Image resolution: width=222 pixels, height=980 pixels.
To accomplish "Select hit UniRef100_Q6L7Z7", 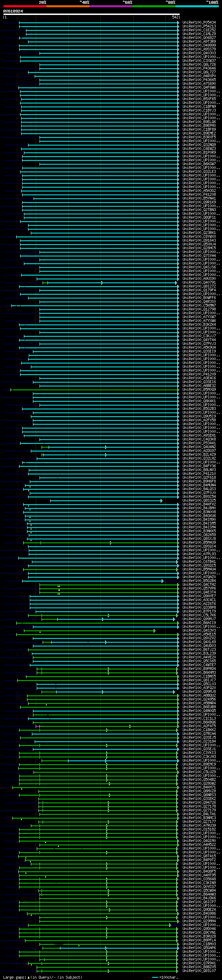I will (x=199, y=72).
